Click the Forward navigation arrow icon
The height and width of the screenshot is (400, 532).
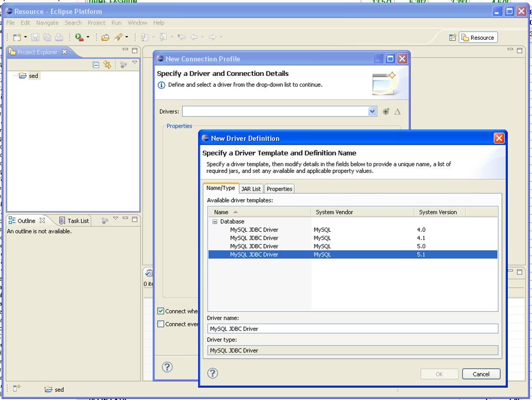tap(212, 37)
